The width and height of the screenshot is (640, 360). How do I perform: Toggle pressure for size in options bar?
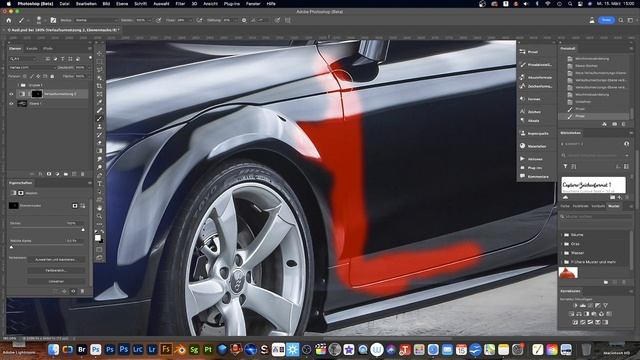click(277, 20)
